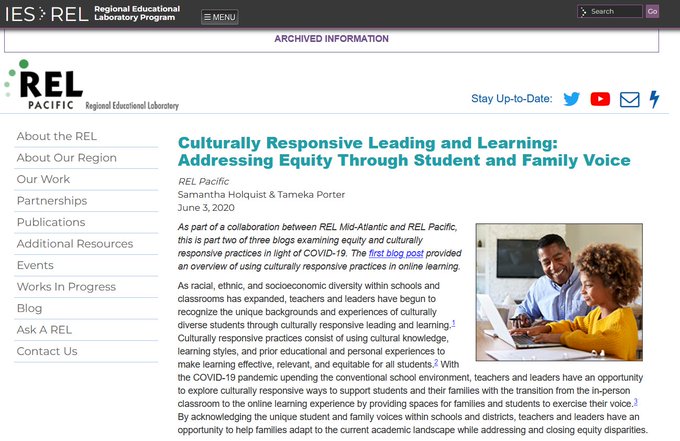The image size is (680, 441).
Task: Select Ask A REL in sidebar
Action: 44,330
